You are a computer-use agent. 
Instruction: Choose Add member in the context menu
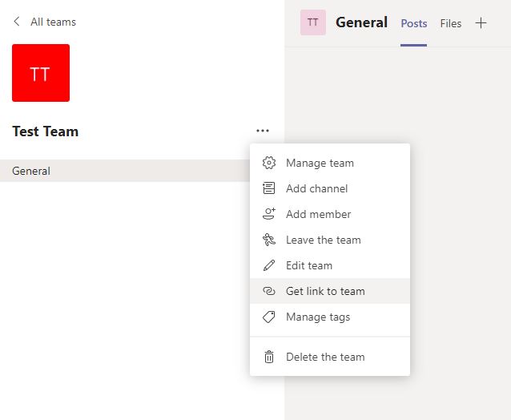[x=330, y=214]
